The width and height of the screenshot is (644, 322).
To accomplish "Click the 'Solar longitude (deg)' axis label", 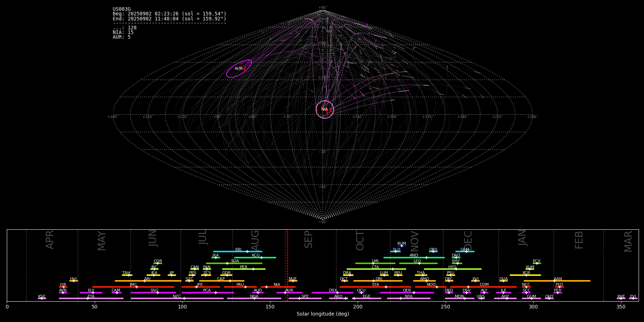I will [323, 314].
